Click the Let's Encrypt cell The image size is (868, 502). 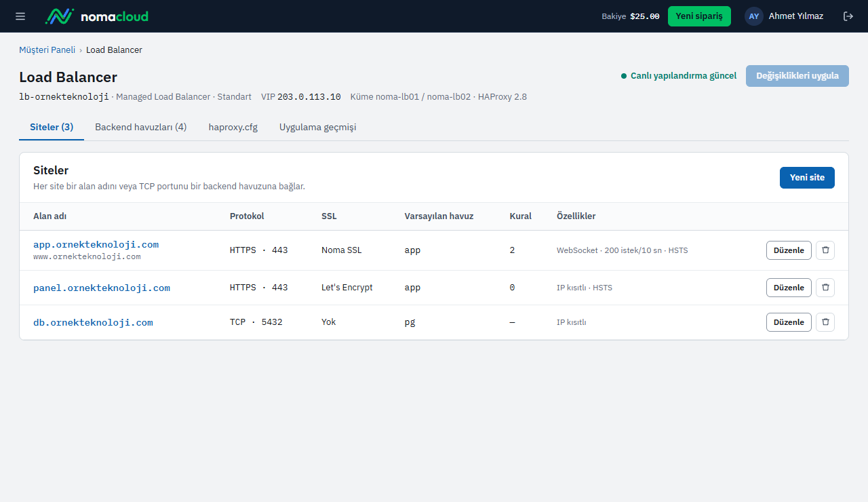coord(347,288)
